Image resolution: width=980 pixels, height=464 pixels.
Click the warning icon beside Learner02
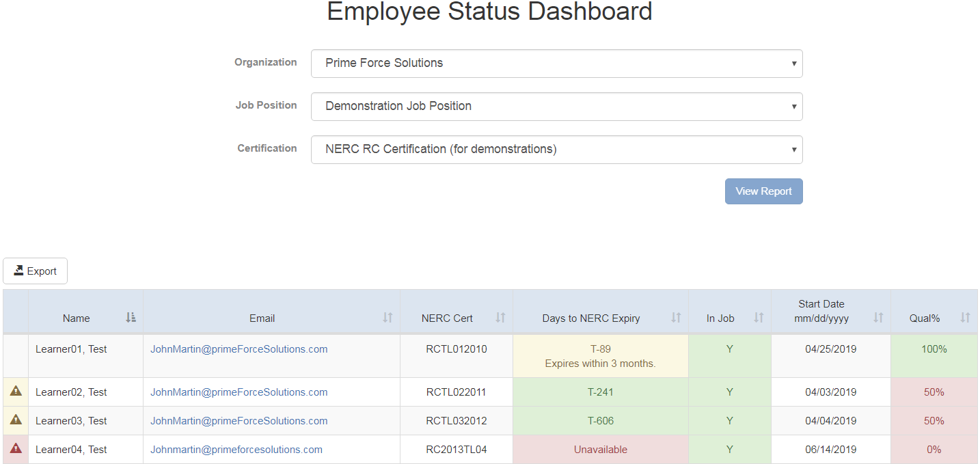16,392
